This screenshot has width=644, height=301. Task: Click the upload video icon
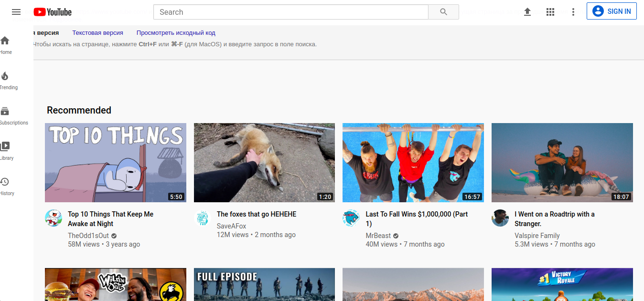coord(527,12)
